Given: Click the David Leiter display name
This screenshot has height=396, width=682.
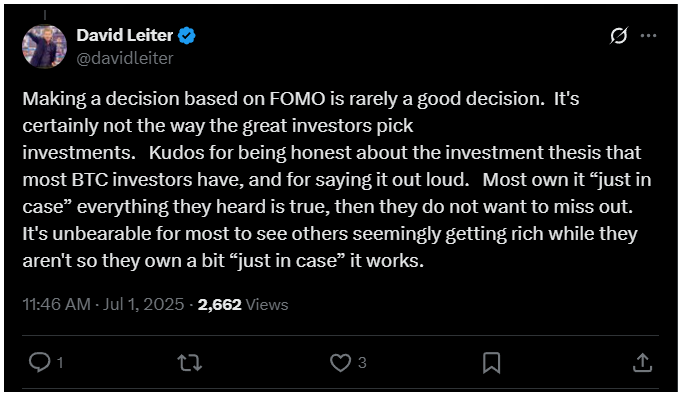Looking at the screenshot, I should [x=125, y=35].
